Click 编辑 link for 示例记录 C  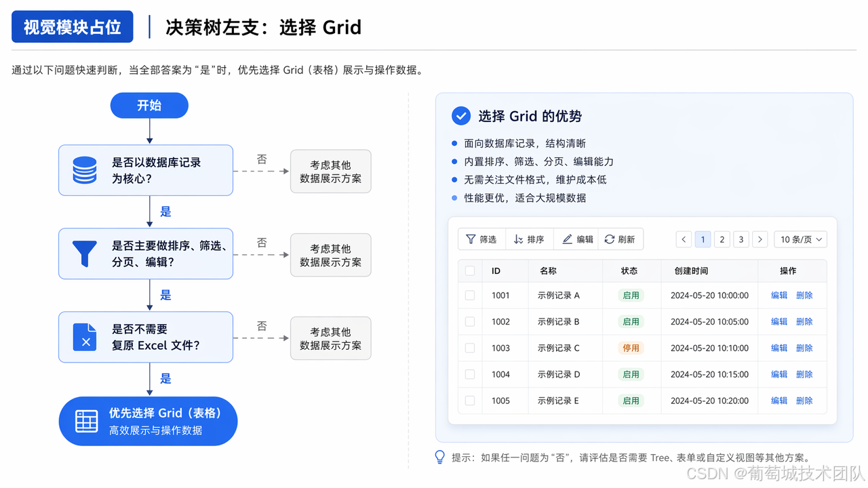pos(779,348)
